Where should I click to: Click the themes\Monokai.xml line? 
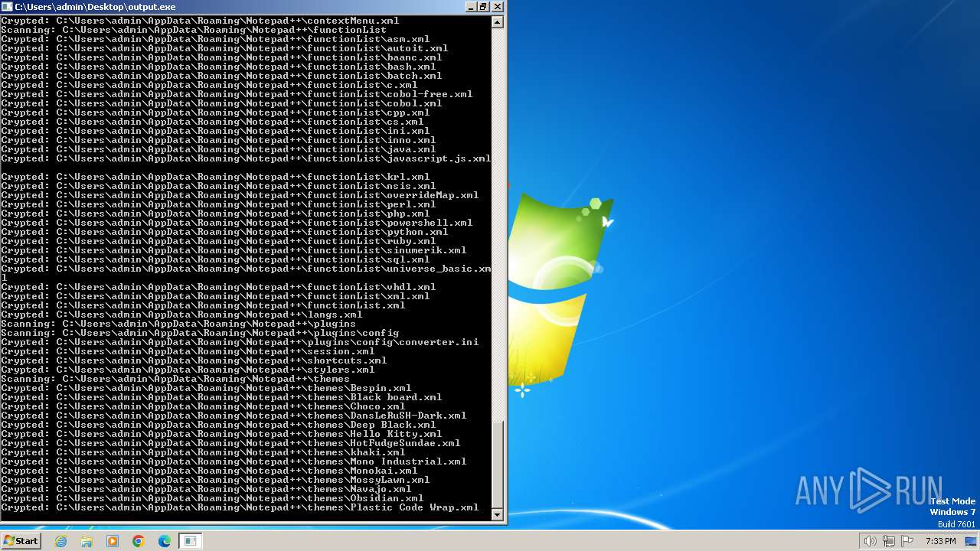pos(209,471)
